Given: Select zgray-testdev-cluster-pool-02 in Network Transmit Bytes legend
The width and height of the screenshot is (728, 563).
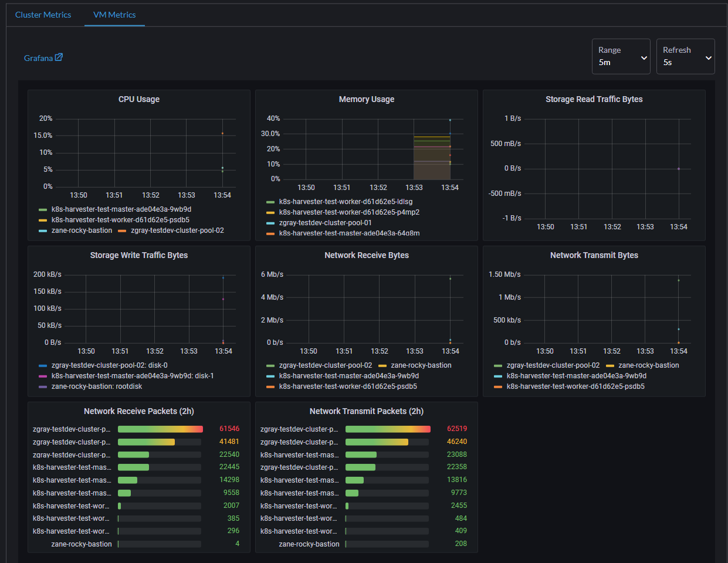Looking at the screenshot, I should click(x=553, y=365).
